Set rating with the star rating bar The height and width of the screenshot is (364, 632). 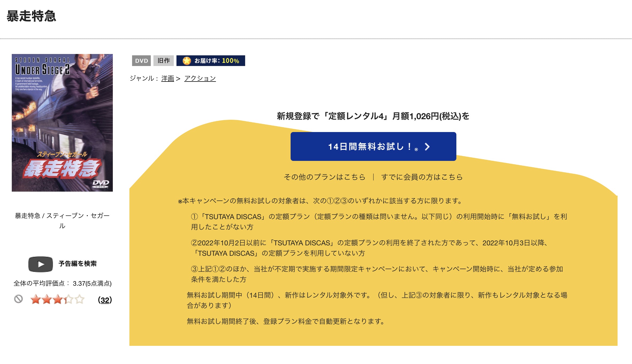[57, 299]
